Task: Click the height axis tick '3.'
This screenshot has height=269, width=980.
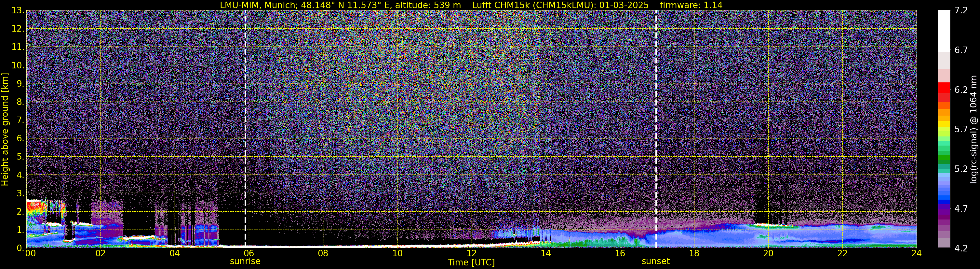Action: [20, 193]
